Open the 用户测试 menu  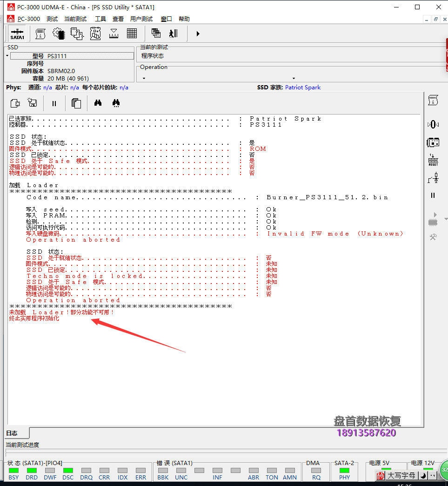click(x=141, y=19)
